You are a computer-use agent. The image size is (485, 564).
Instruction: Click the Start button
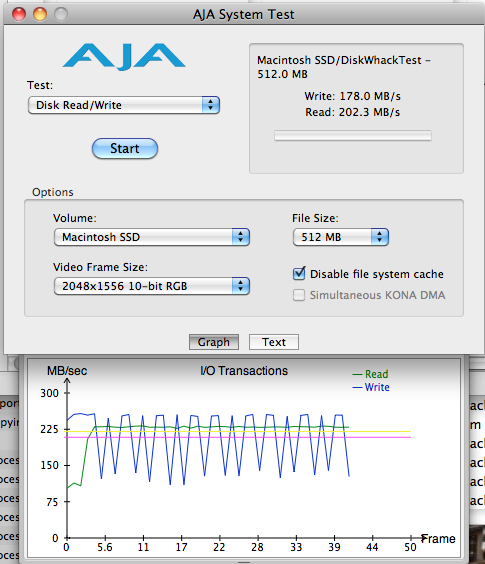125,148
